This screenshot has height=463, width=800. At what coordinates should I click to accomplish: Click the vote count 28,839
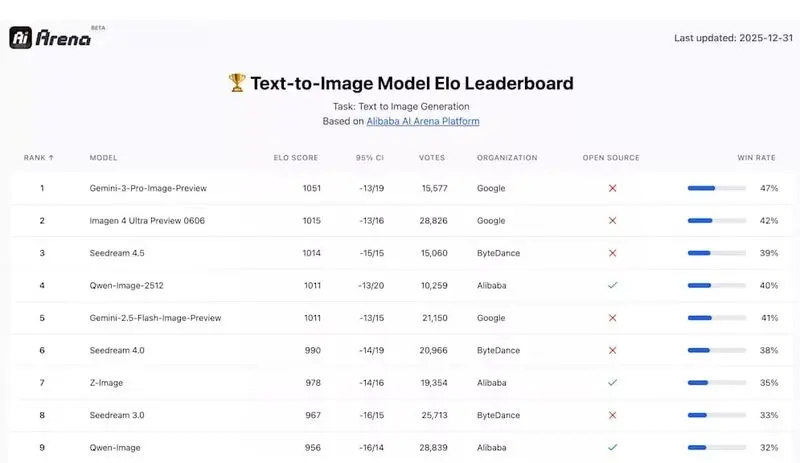click(x=433, y=448)
